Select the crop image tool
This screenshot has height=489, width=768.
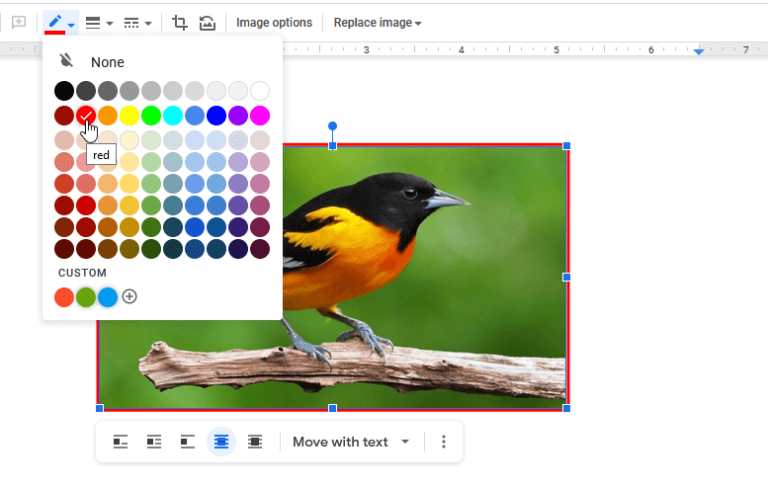click(180, 22)
